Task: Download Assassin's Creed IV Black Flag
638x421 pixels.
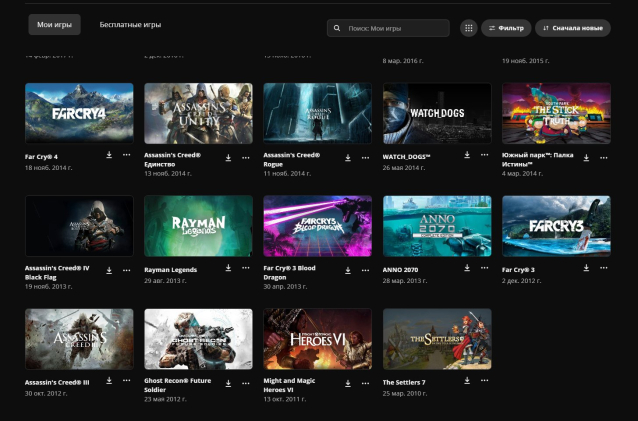Action: click(x=109, y=270)
